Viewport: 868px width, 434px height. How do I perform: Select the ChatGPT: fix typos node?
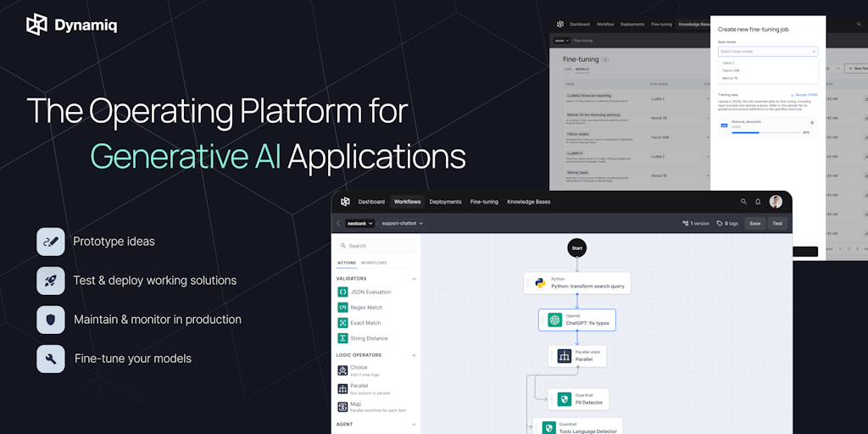576,320
